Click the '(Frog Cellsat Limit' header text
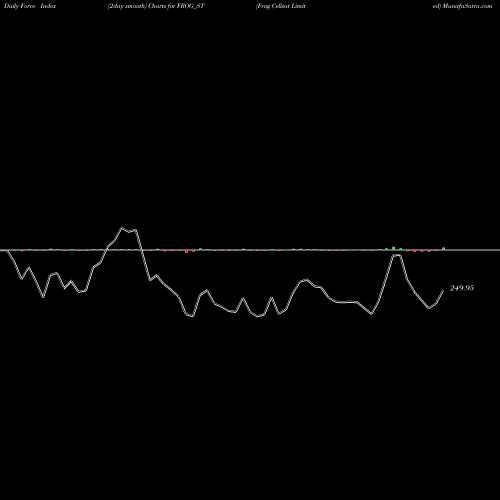This screenshot has width=500, height=500. pos(281,6)
